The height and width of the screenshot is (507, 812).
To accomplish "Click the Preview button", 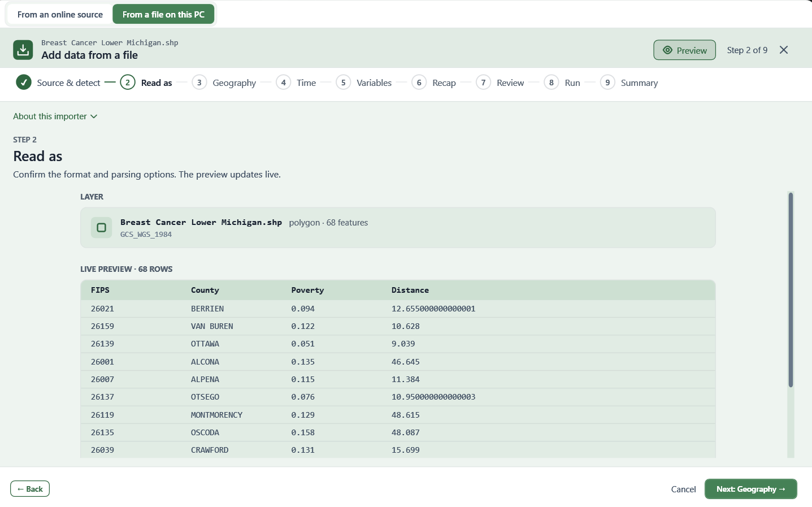I will [685, 50].
